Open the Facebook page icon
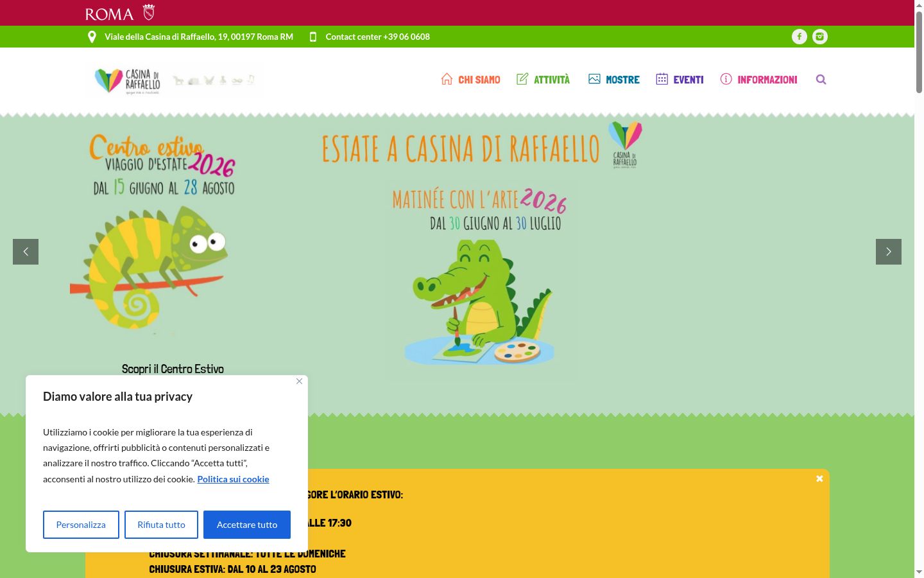This screenshot has height=578, width=924. point(799,37)
